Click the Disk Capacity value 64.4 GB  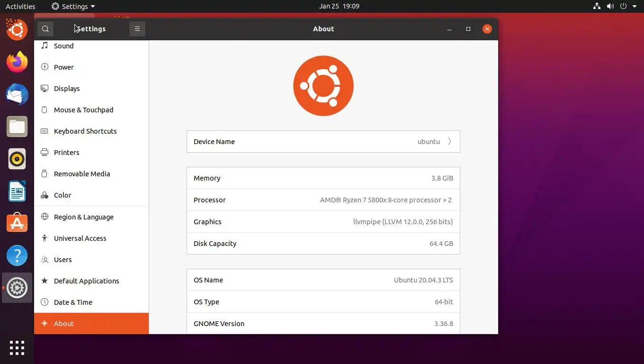tap(441, 244)
